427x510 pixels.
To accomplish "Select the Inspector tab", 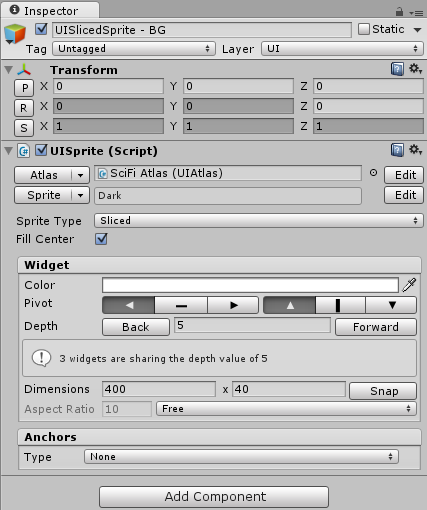I will tap(50, 11).
